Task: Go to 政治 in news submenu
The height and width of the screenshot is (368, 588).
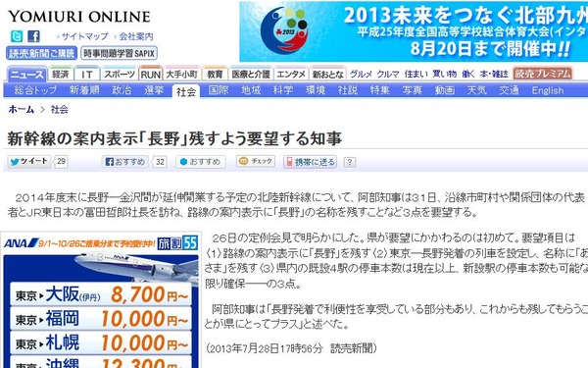Action: click(x=122, y=90)
